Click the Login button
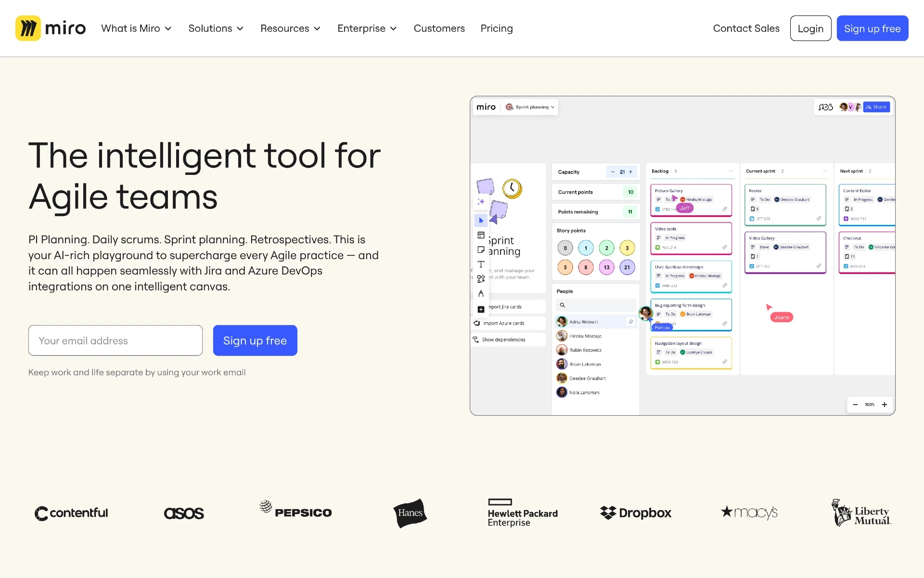Image resolution: width=924 pixels, height=578 pixels. [x=810, y=28]
